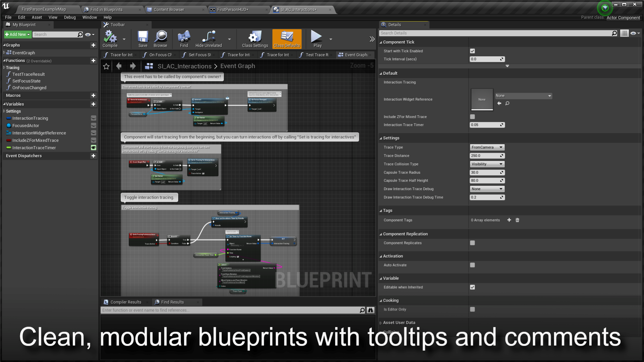Enable Start with Tick Enabled
Screen dimensions: 644x362
[472, 51]
